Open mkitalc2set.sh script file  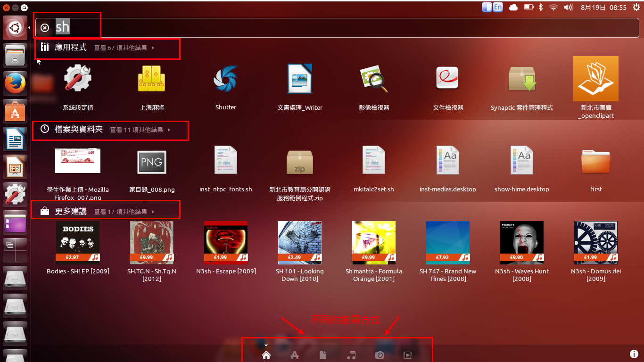374,170
